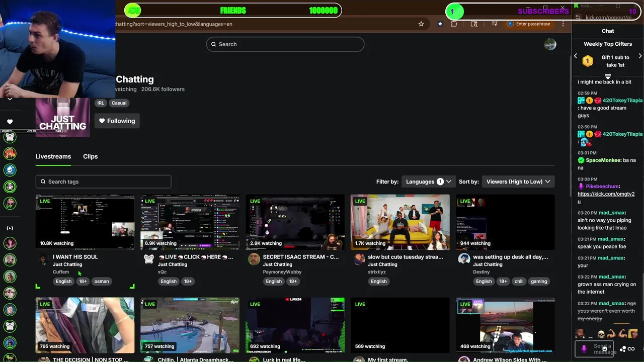
Task: Insert the skull emote in chat
Action: pos(601,334)
